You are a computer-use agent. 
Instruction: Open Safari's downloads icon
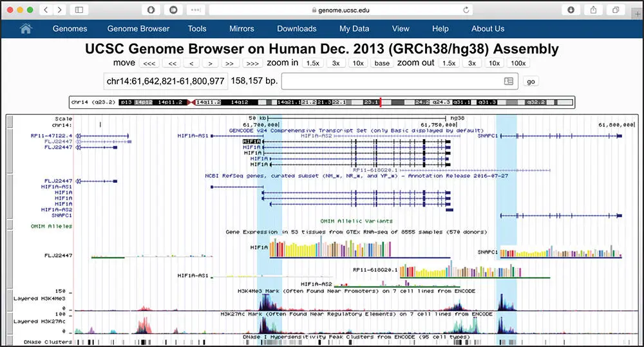click(x=571, y=10)
